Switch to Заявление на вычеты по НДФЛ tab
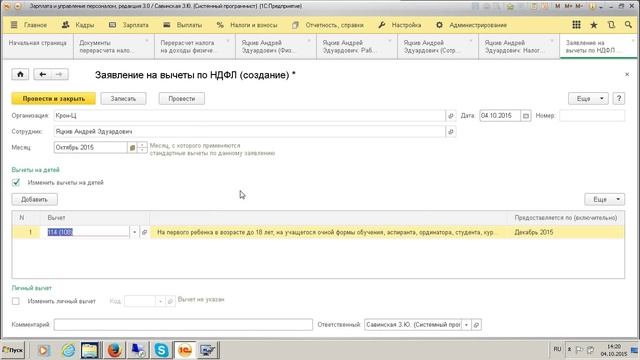The image size is (640, 360). pyautogui.click(x=598, y=47)
